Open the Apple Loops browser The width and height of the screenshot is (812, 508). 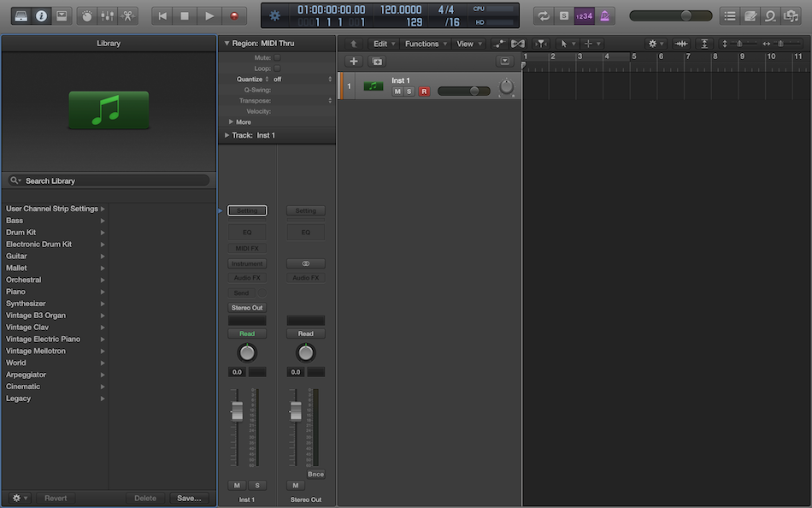(770, 16)
